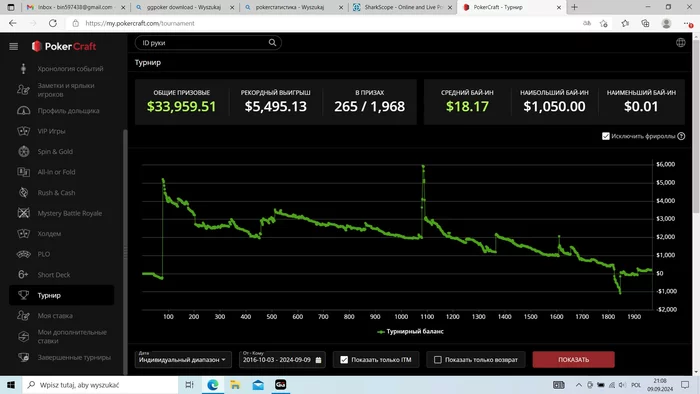Image resolution: width=700 pixels, height=394 pixels.
Task: Click the Мои дополнительные ставки icon
Action: click(23, 336)
